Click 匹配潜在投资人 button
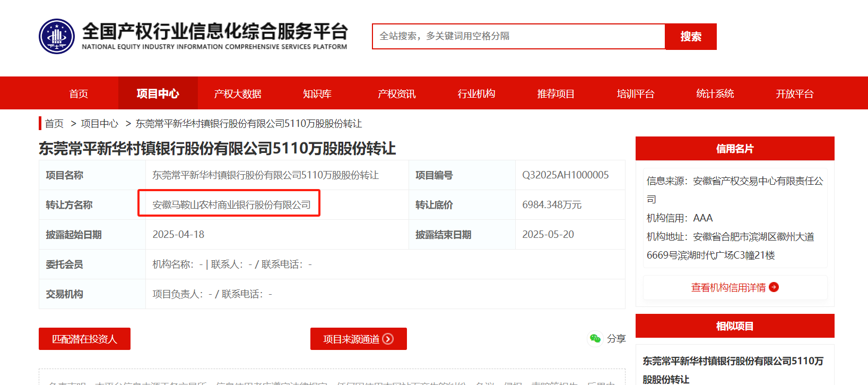 [x=84, y=339]
